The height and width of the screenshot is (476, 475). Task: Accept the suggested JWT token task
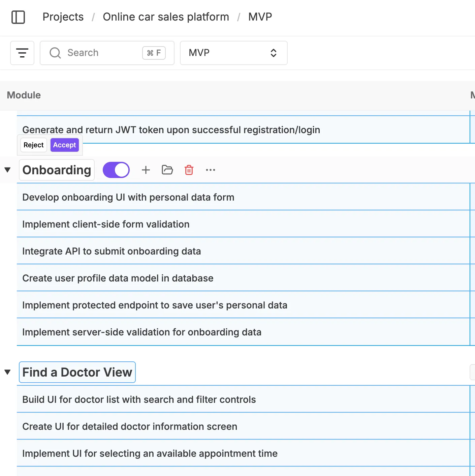[64, 145]
